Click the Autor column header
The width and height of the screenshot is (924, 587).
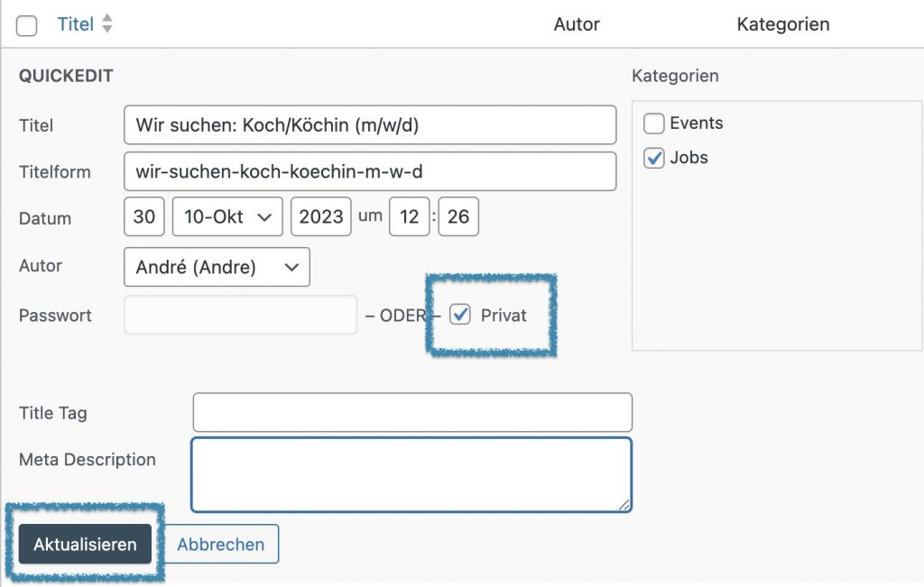(577, 25)
